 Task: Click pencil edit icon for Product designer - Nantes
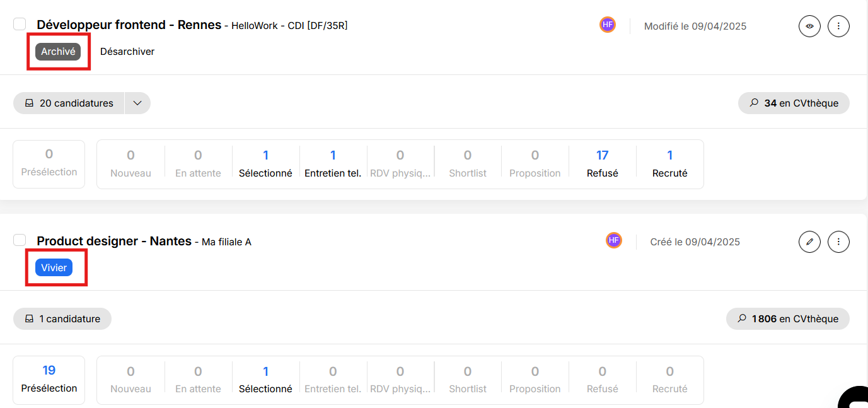point(809,242)
